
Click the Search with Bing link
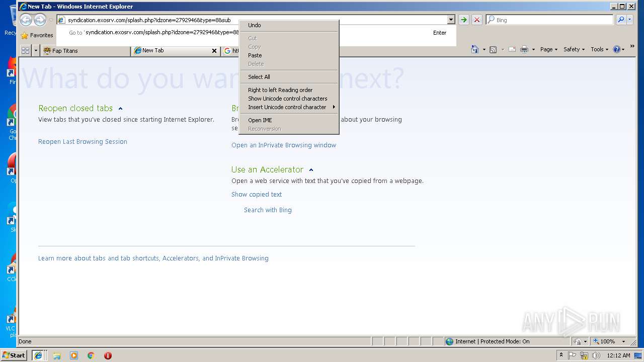[x=268, y=210]
